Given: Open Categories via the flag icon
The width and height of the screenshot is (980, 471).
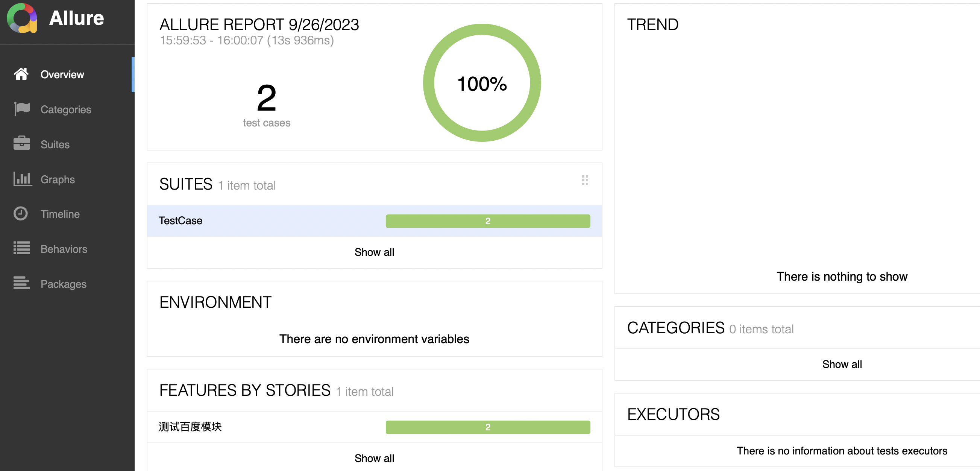Looking at the screenshot, I should [x=21, y=109].
